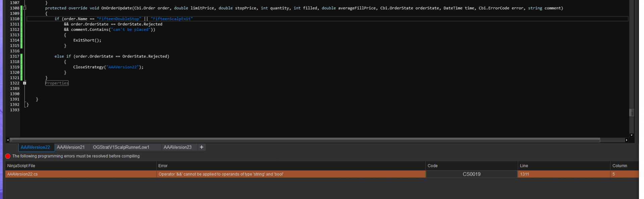Click the error line number 1311 cell
Image resolution: width=644 pixels, height=199 pixels.
pos(564,174)
